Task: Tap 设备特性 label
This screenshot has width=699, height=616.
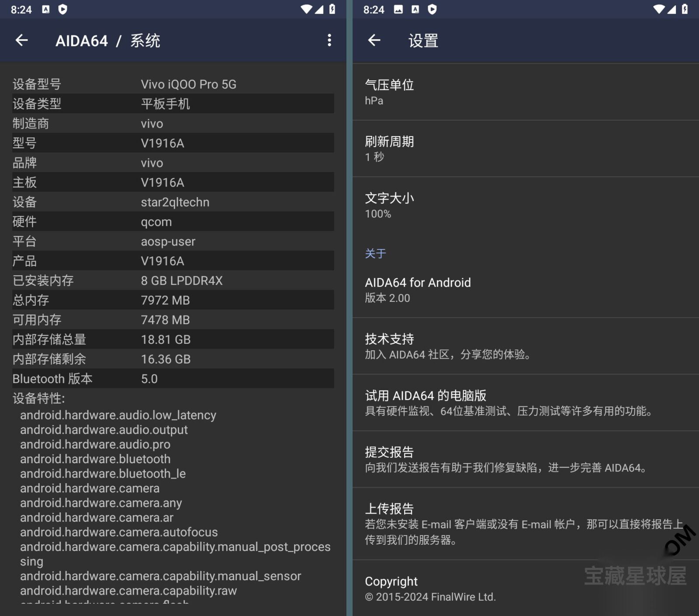Action: coord(38,398)
